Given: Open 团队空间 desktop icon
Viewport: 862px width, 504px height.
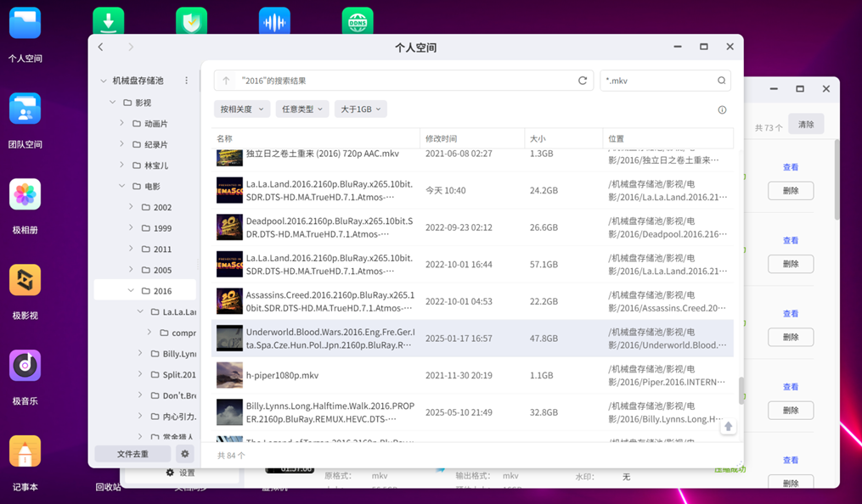Looking at the screenshot, I should [x=25, y=109].
